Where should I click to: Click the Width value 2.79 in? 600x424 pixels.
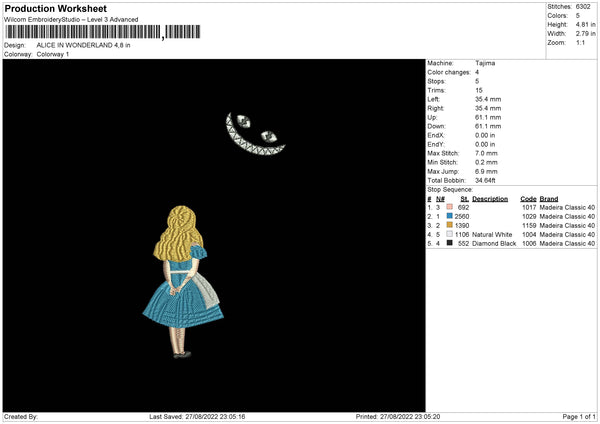[x=585, y=34]
